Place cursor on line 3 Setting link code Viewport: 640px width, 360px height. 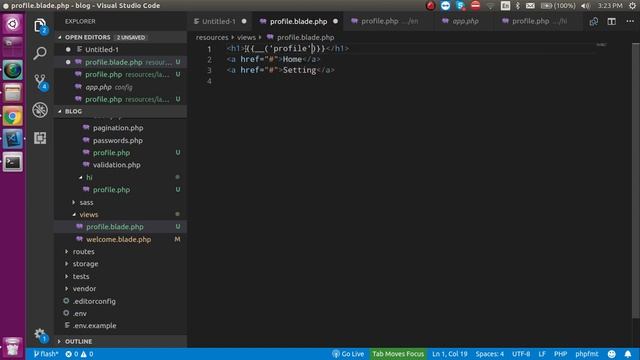pyautogui.click(x=280, y=70)
